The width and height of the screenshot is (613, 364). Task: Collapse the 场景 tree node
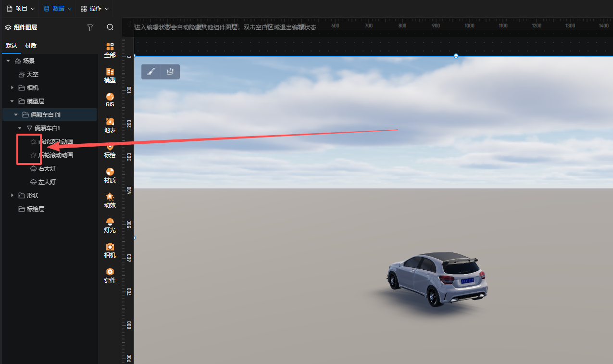tap(8, 61)
